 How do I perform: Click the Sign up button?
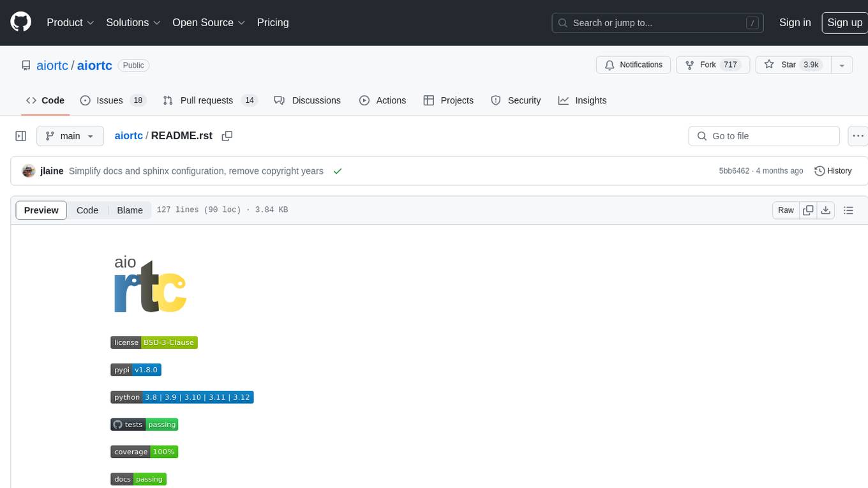(x=844, y=22)
